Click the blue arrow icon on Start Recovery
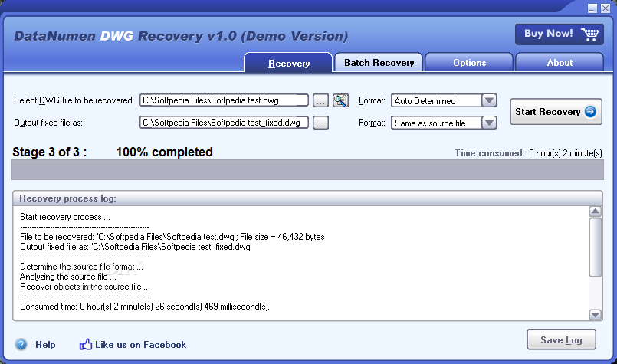617x364 pixels. (x=590, y=112)
